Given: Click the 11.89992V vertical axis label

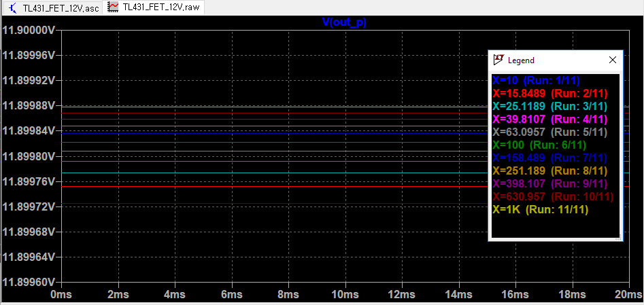Looking at the screenshot, I should click(28, 81).
